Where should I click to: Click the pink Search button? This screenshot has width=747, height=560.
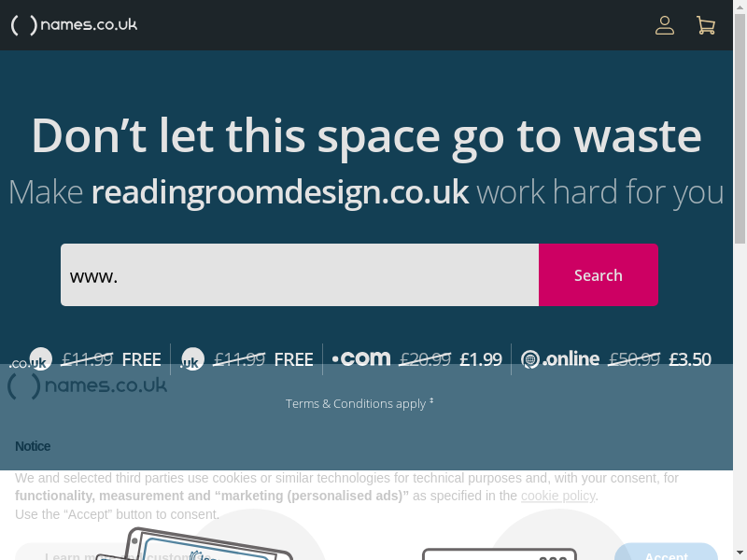click(x=599, y=274)
